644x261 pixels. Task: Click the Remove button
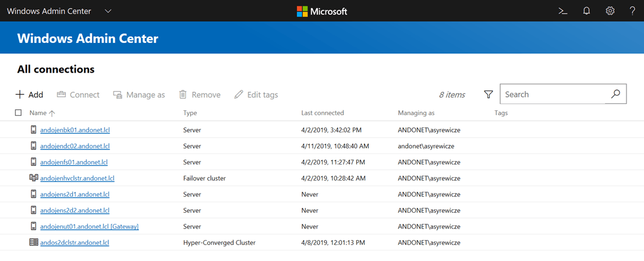(x=200, y=95)
